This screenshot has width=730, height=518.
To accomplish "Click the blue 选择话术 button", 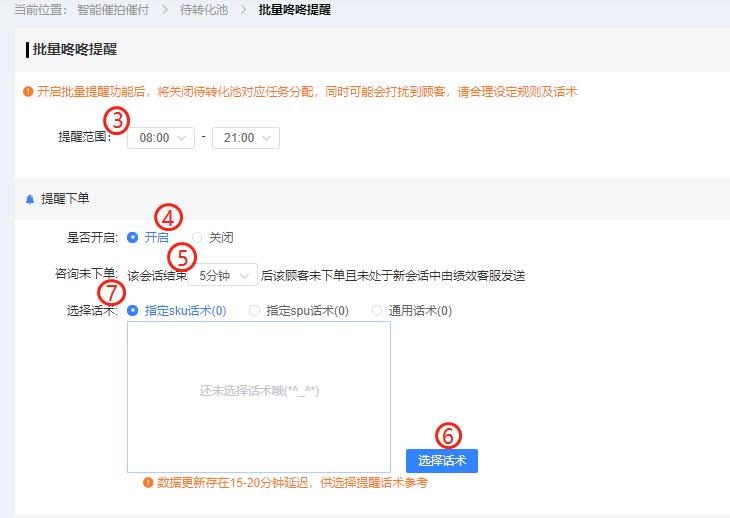I will coord(442,461).
